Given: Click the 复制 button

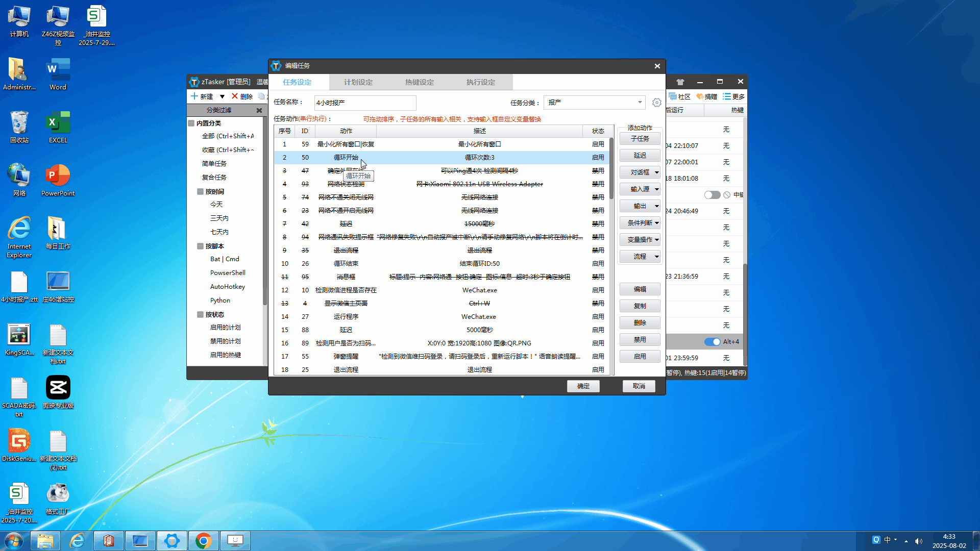Looking at the screenshot, I should 640,306.
